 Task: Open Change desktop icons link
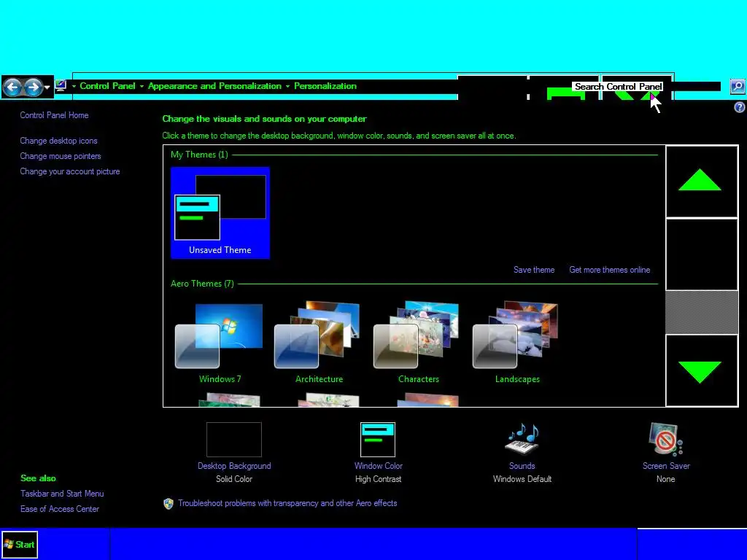click(x=58, y=141)
